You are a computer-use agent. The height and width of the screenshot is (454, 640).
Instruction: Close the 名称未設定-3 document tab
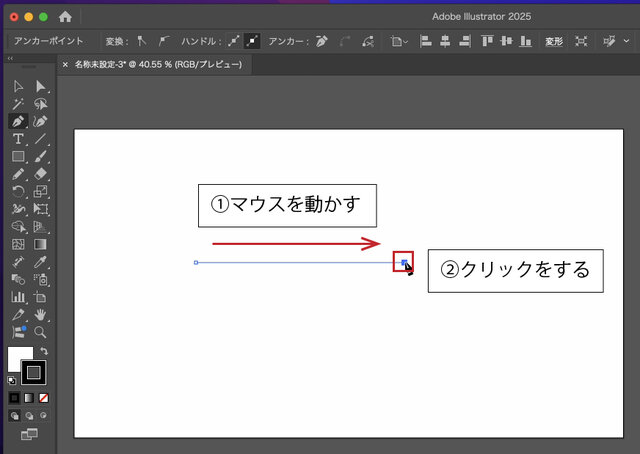coord(65,65)
